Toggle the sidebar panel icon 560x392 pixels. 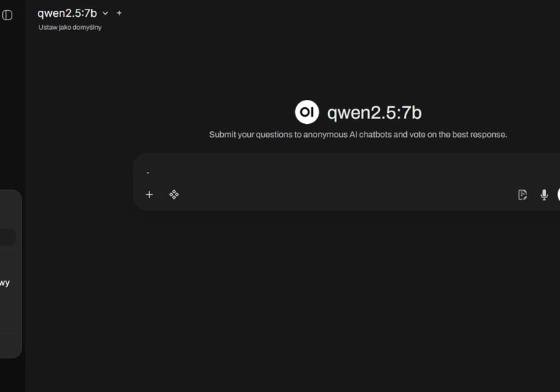(7, 15)
